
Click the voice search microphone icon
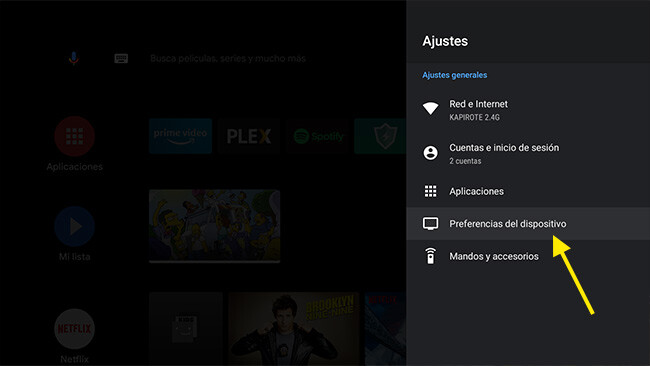(x=74, y=58)
